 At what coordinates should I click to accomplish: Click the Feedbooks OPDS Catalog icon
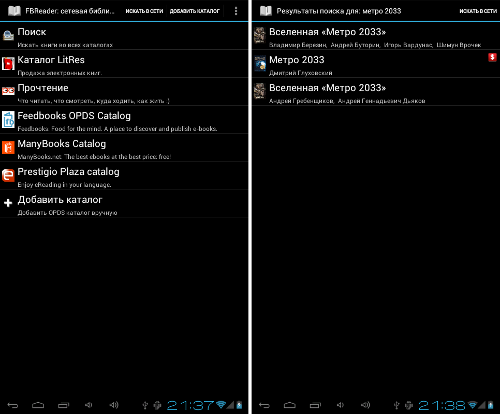coord(8,120)
